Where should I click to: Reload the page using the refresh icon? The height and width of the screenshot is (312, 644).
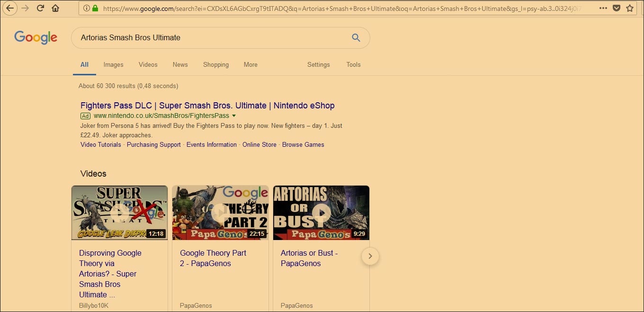coord(40,8)
